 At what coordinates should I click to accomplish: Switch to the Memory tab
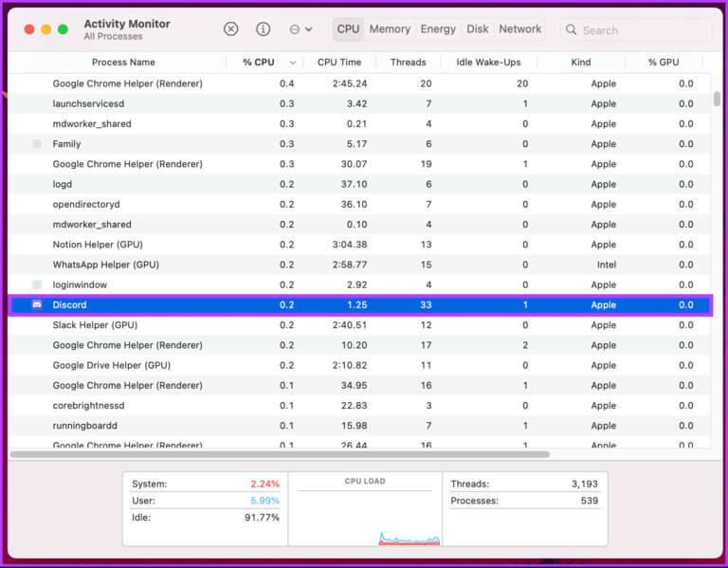[390, 29]
